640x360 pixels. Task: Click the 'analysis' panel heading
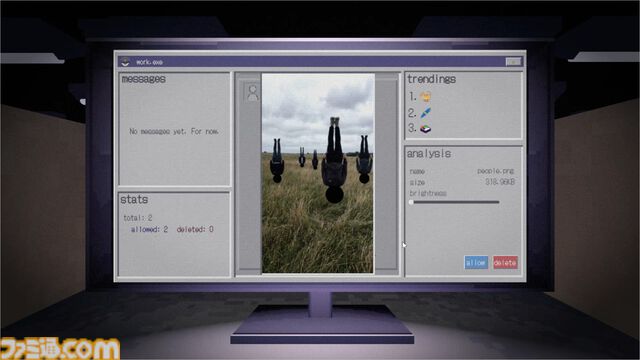click(429, 154)
